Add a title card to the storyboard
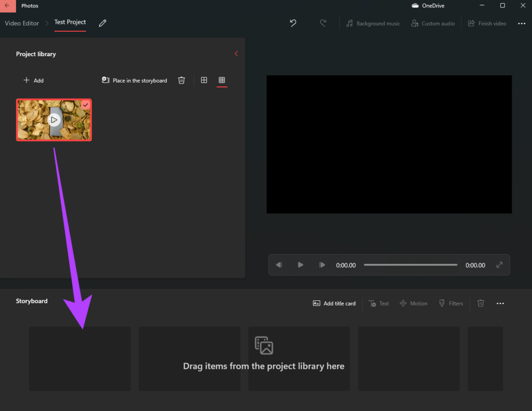 click(x=334, y=303)
